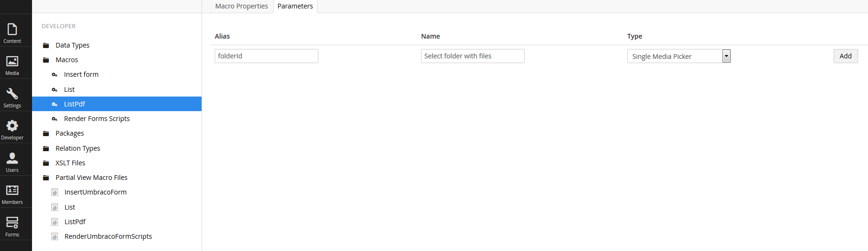Open the Insert form macro

(81, 74)
